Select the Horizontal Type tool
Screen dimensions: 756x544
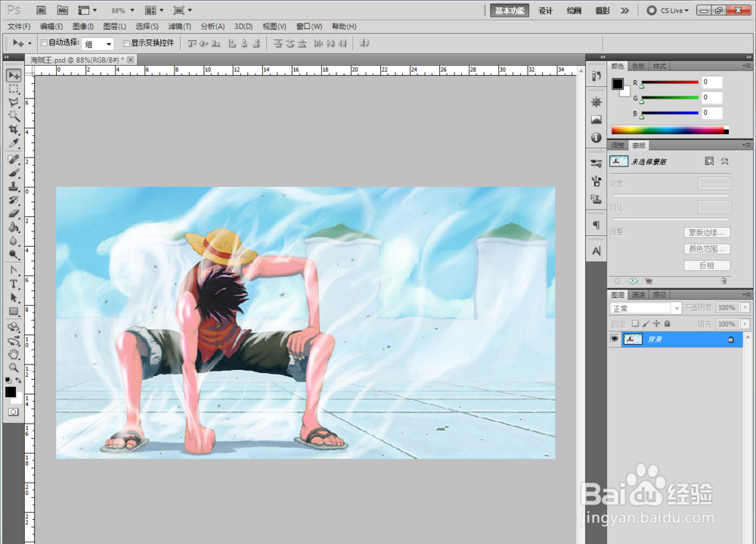click(14, 284)
